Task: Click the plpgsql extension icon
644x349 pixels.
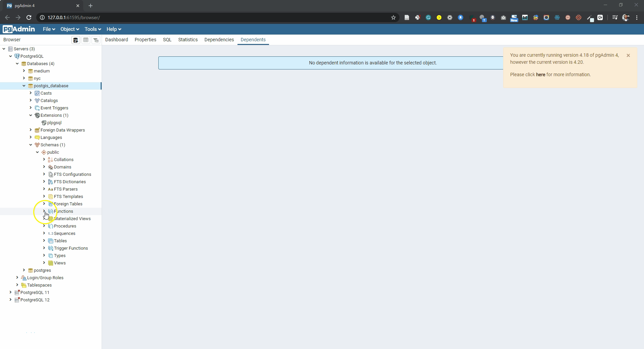Action: tap(44, 123)
